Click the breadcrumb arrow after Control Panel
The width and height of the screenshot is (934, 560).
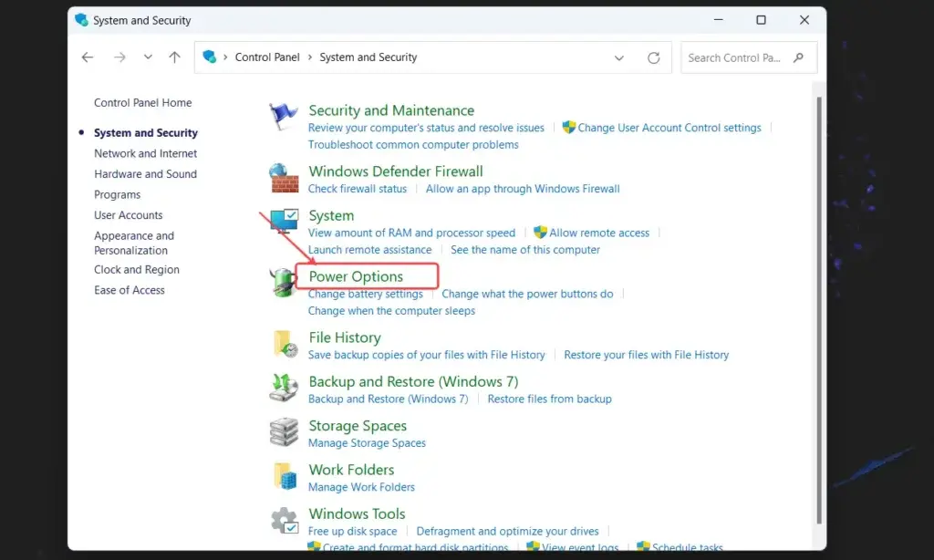(309, 57)
